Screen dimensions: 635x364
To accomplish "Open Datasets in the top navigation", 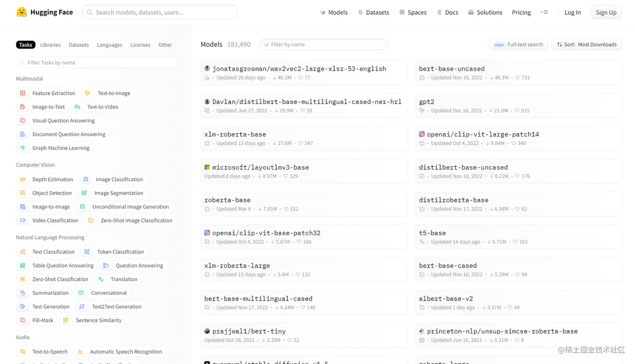I will (x=373, y=12).
